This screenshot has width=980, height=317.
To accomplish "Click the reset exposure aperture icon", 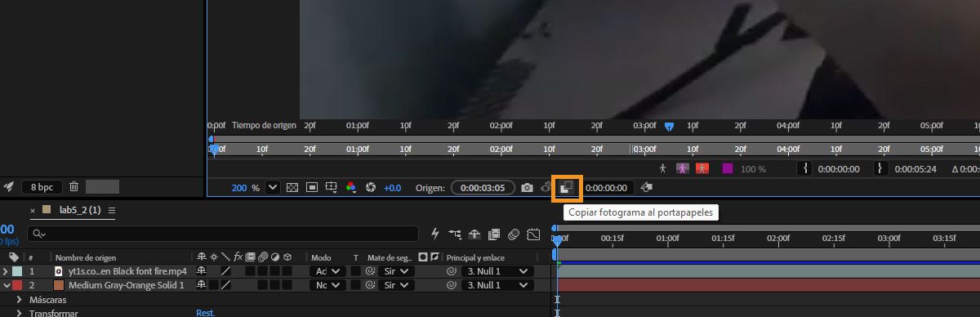I will (x=370, y=188).
